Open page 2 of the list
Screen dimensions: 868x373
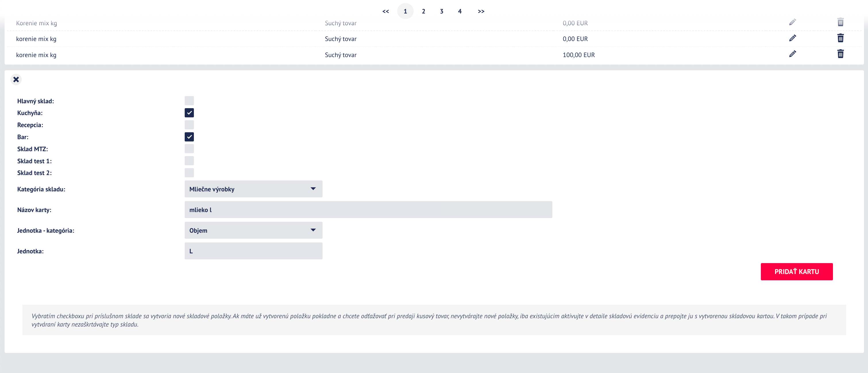(423, 11)
